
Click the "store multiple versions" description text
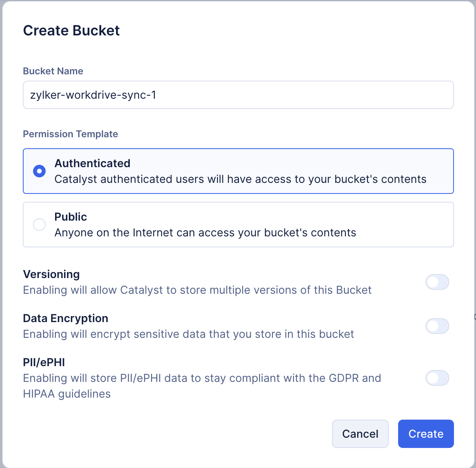197,290
